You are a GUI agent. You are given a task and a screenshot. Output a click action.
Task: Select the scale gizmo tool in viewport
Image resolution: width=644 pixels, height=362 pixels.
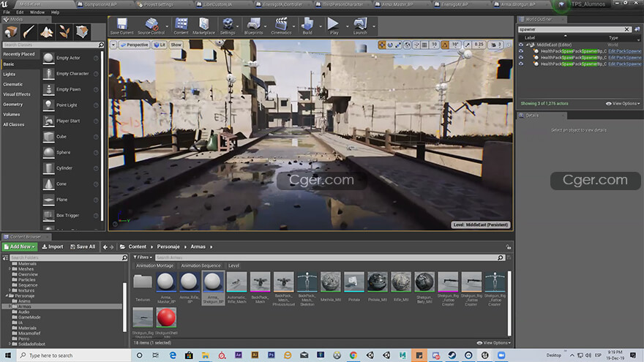click(x=398, y=45)
